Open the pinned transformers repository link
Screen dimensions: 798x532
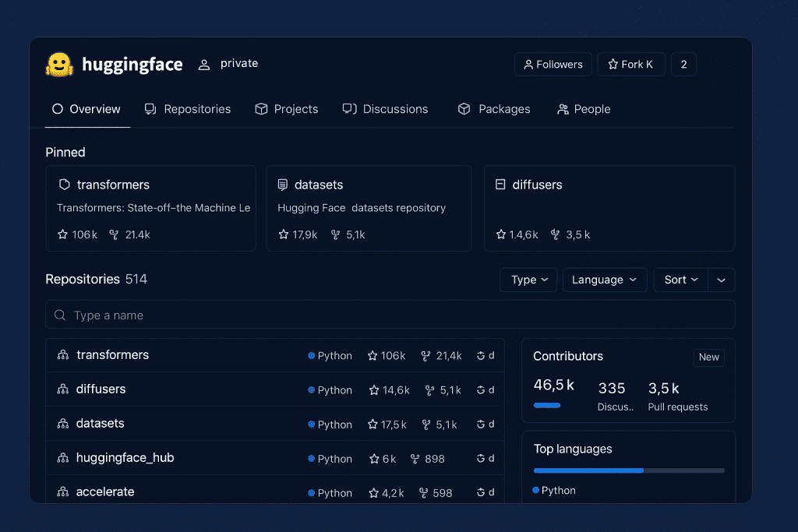[113, 185]
